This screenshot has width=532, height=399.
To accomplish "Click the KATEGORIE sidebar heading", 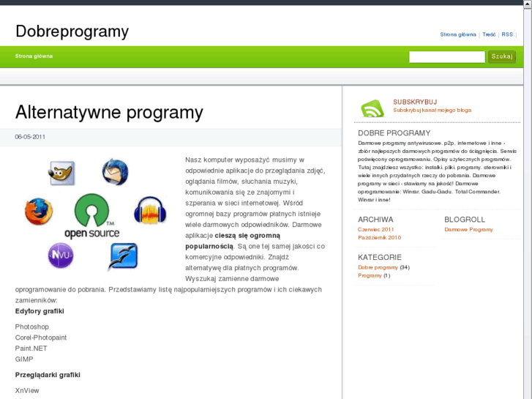I will pyautogui.click(x=380, y=258).
